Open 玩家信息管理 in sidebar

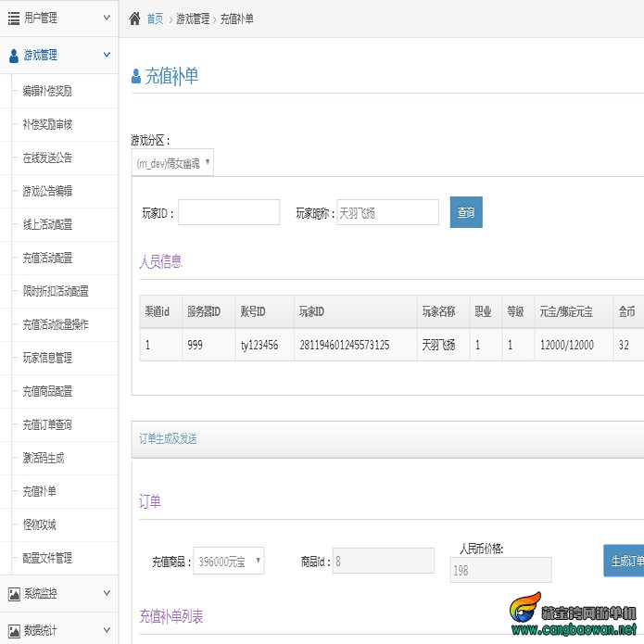[x=47, y=358]
